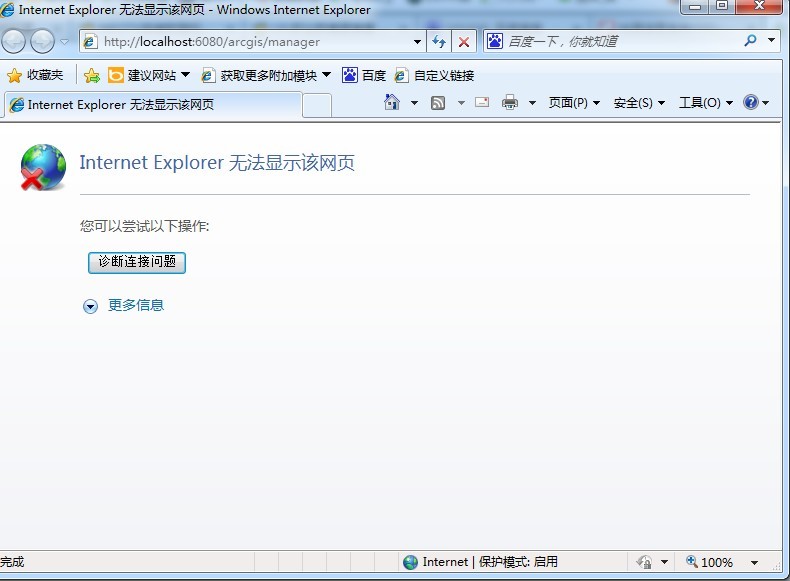Select the Internet Explorer 无法显示该网页 tab
The image size is (790, 581).
(x=151, y=105)
